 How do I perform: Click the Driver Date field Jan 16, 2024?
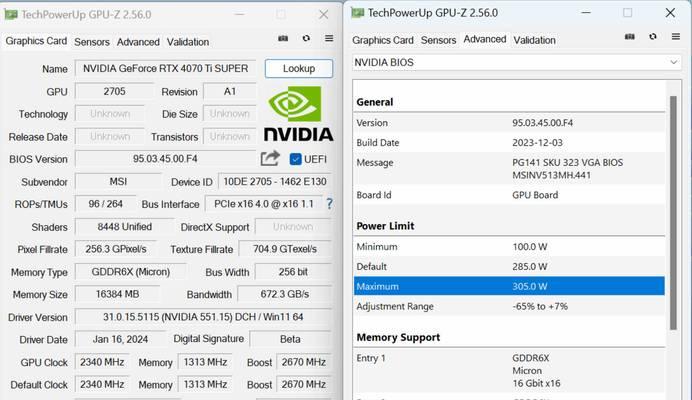coord(120,339)
